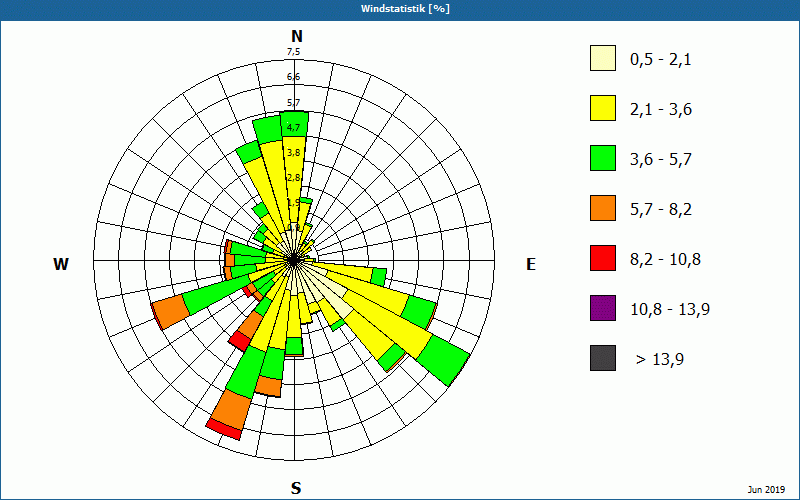Image resolution: width=800 pixels, height=500 pixels.
Task: Click the legend label '8,2 - 10,8'
Action: pyautogui.click(x=665, y=260)
